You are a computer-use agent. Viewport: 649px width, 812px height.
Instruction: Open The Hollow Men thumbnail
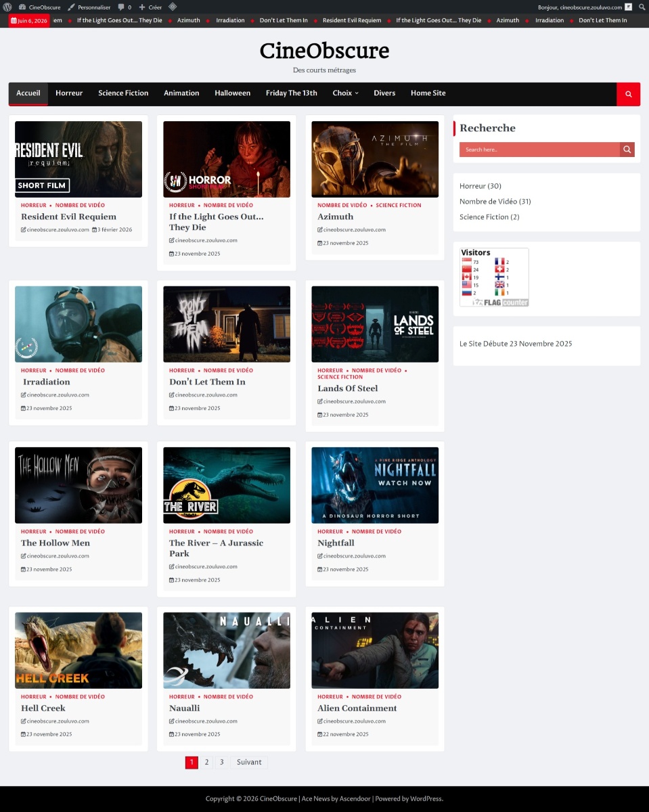point(79,485)
